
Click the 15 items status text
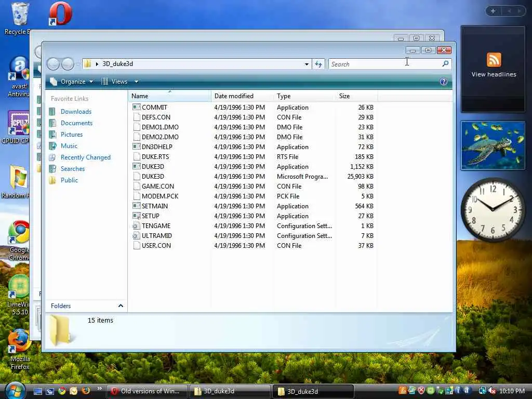click(100, 320)
